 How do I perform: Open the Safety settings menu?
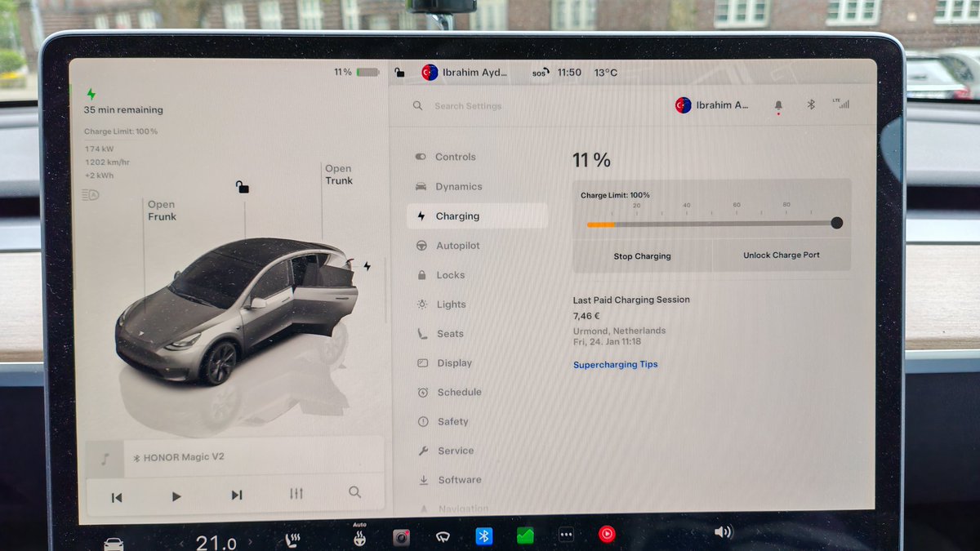pos(443,421)
